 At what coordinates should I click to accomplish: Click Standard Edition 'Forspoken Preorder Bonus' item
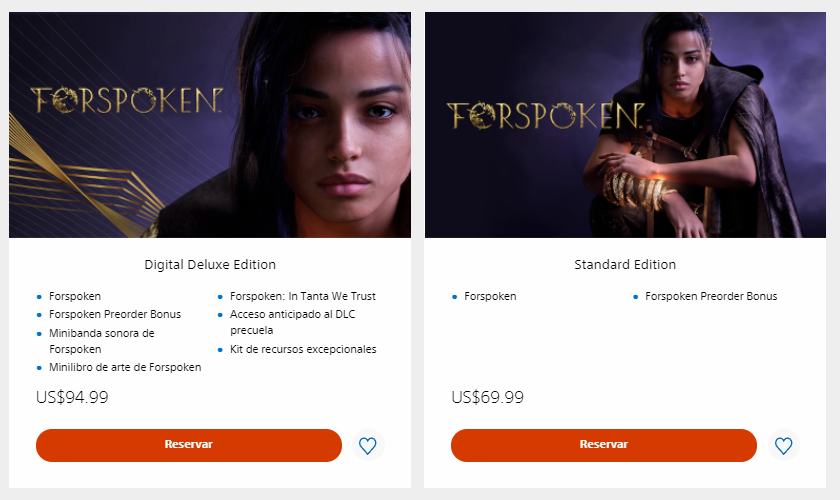tap(710, 296)
